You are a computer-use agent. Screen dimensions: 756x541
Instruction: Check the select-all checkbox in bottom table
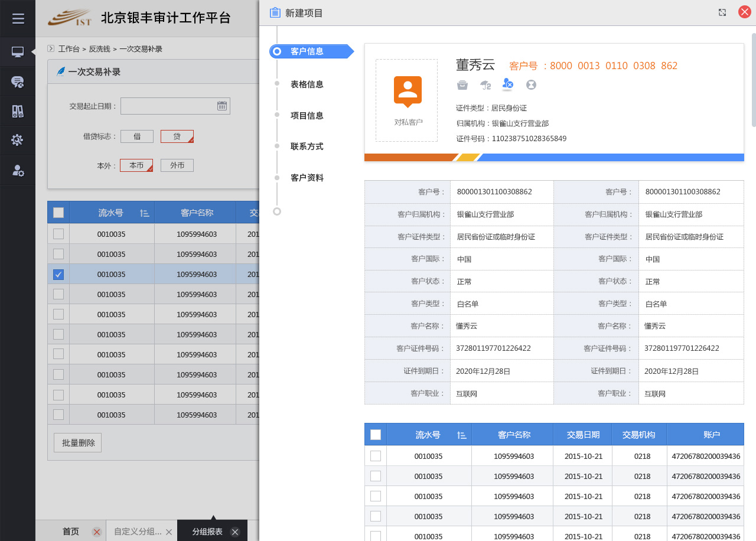tap(375, 434)
